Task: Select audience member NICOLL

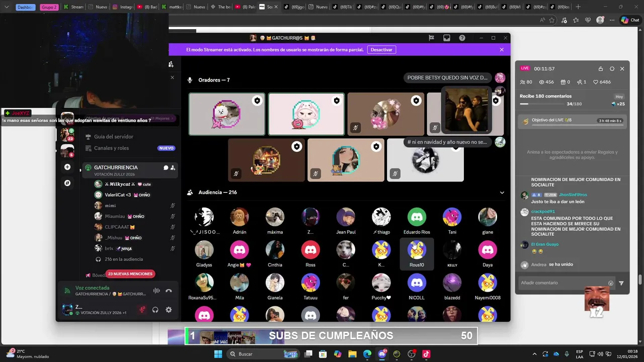Action: [417, 287]
